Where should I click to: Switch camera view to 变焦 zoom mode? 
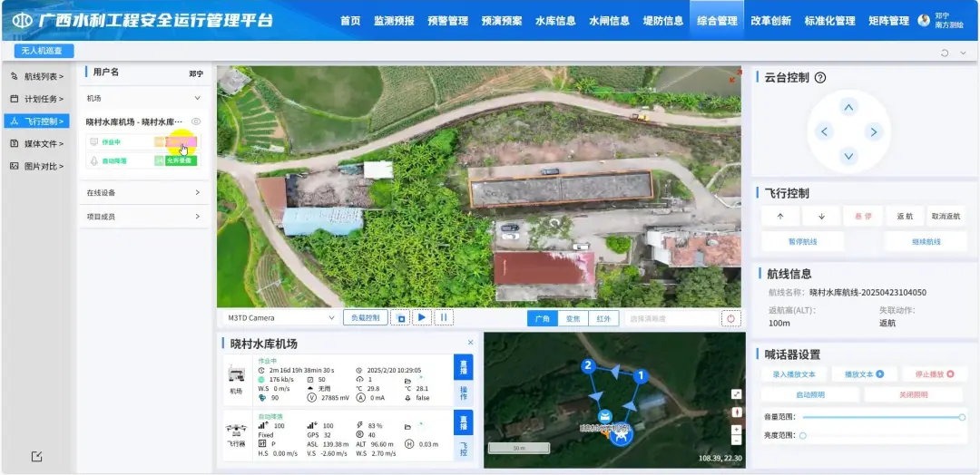[x=573, y=318]
